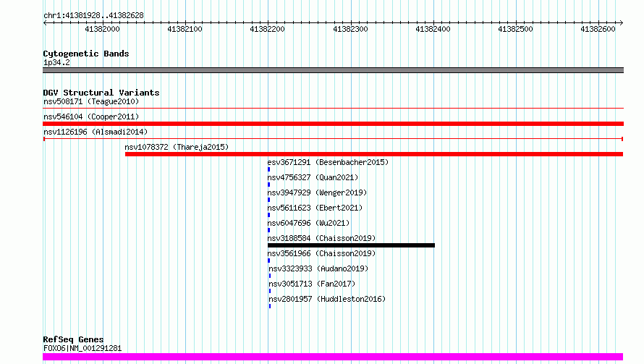
Task: Select thick red nsv1078372 variant bar
Action: point(374,154)
